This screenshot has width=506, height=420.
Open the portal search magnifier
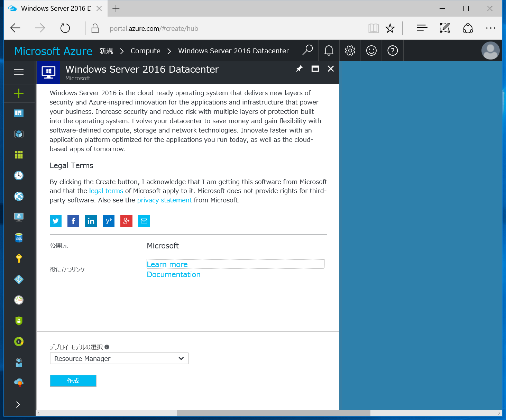pos(307,51)
